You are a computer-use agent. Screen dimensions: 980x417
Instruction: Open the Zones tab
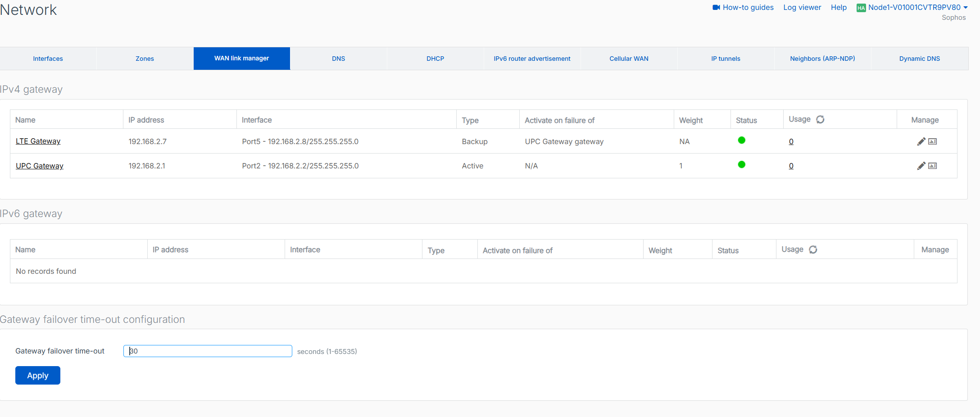(145, 59)
